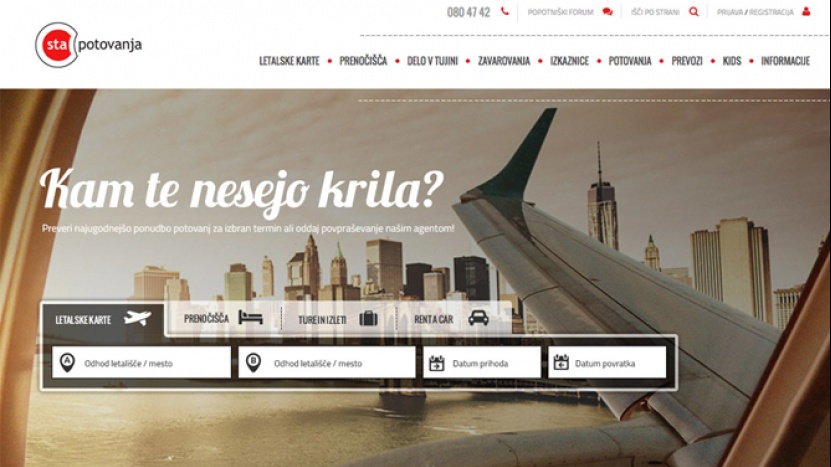Open Zavarovanja in the navigation menu
The image size is (831, 467).
[504, 61]
